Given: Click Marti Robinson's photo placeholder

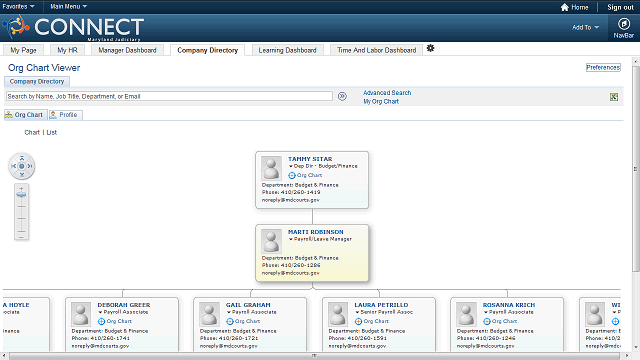Looking at the screenshot, I should (271, 241).
